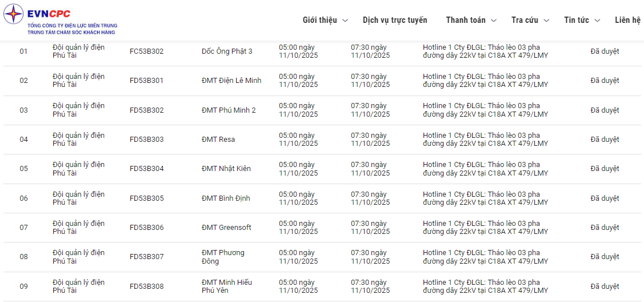Expand the Thanh toán dropdown chevron
Screen dimensions: 644x302
pyautogui.click(x=494, y=21)
